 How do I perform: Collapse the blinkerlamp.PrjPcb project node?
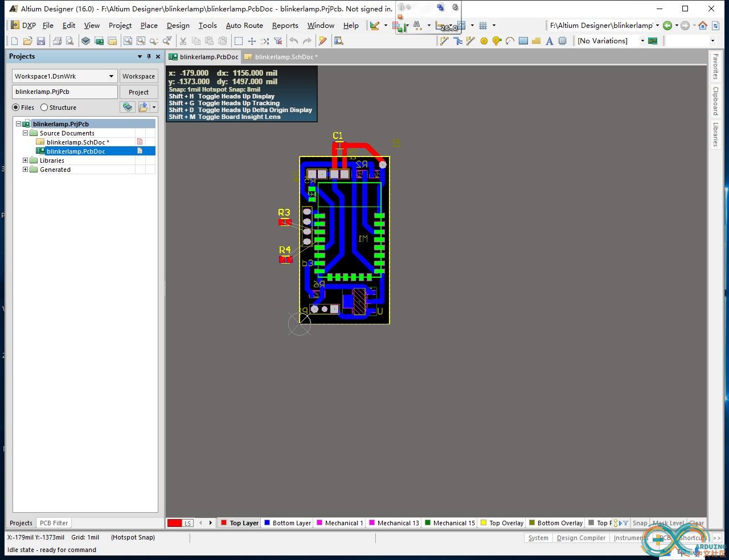click(x=18, y=124)
